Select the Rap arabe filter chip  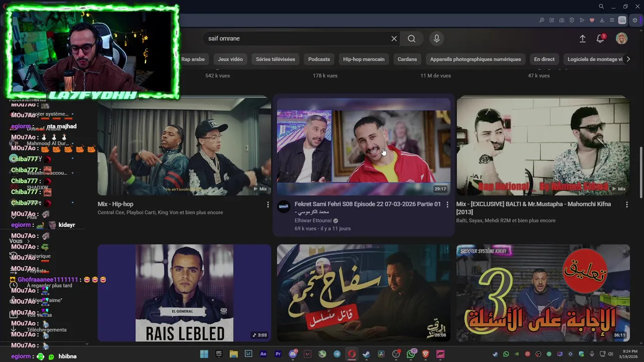pos(193,59)
